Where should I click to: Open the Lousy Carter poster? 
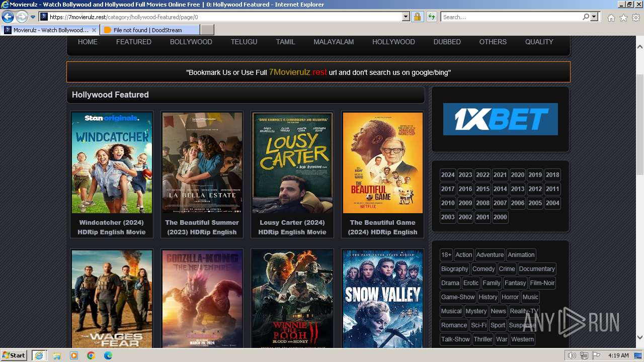click(292, 163)
